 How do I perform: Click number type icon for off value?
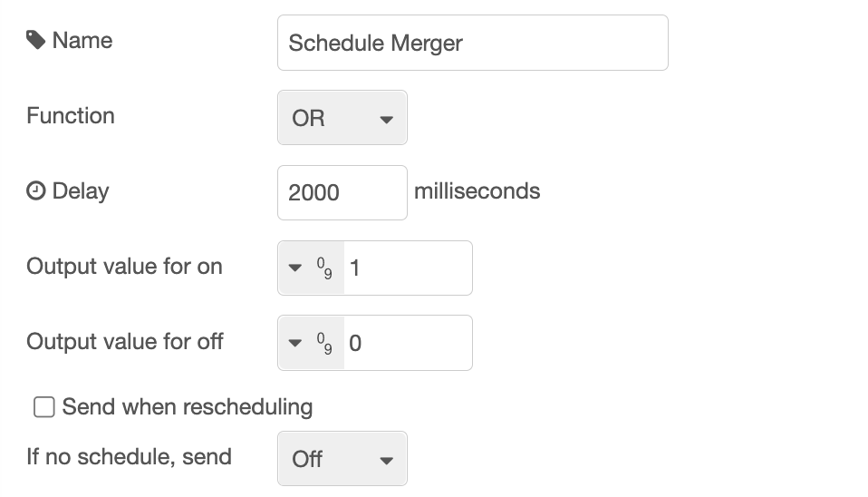pos(324,343)
